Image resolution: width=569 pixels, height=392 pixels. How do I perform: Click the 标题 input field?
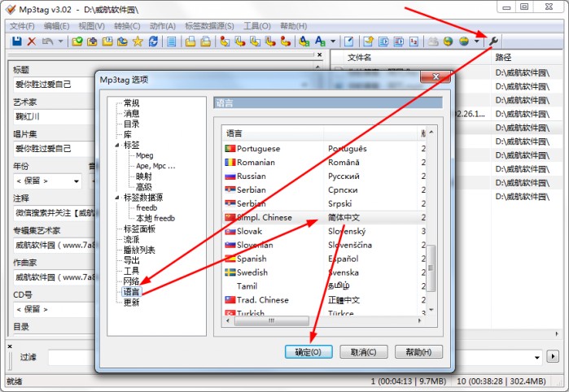pos(55,84)
